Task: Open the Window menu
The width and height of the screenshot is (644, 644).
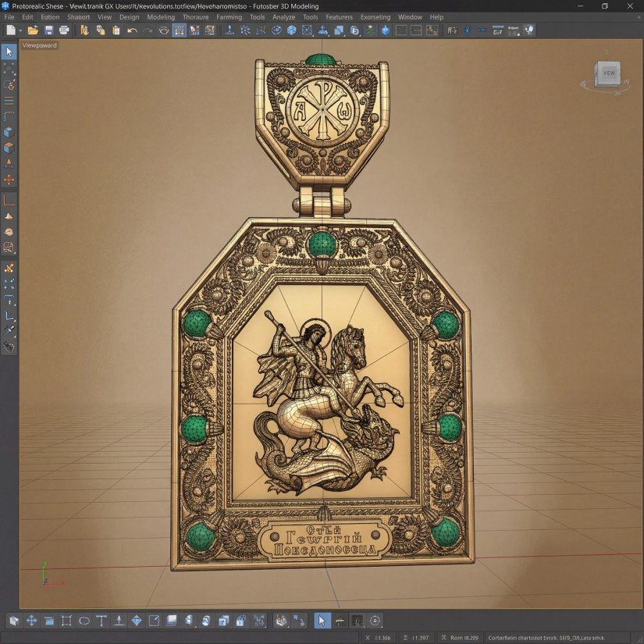Action: tap(410, 17)
